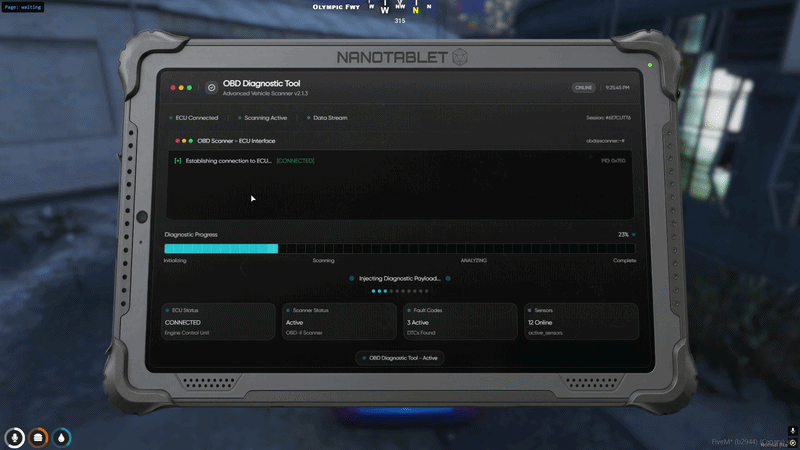Image resolution: width=800 pixels, height=450 pixels.
Task: Click the green LED indicator on tablet bezel
Action: [649, 65]
